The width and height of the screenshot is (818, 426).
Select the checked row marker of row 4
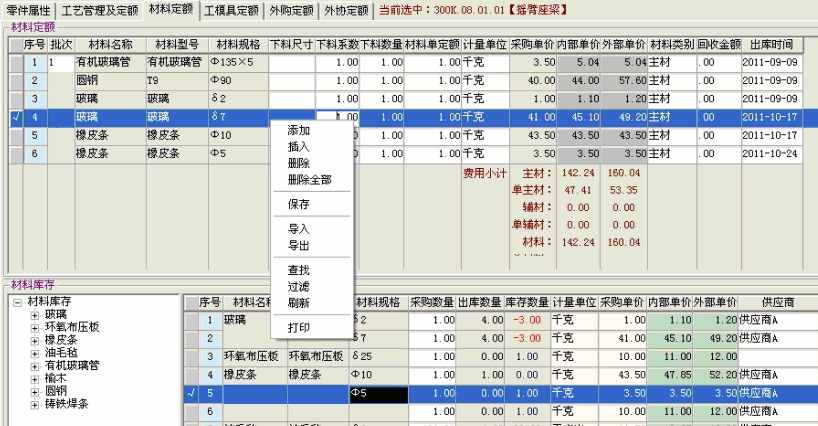16,117
